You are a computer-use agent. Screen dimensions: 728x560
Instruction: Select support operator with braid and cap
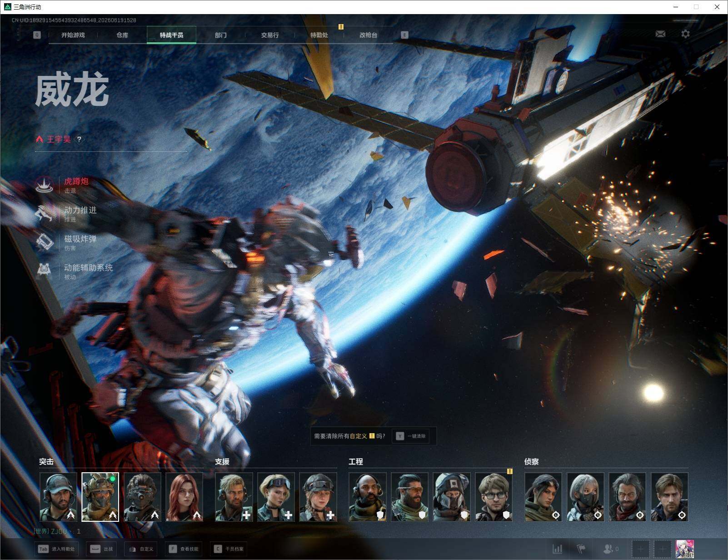(x=318, y=497)
